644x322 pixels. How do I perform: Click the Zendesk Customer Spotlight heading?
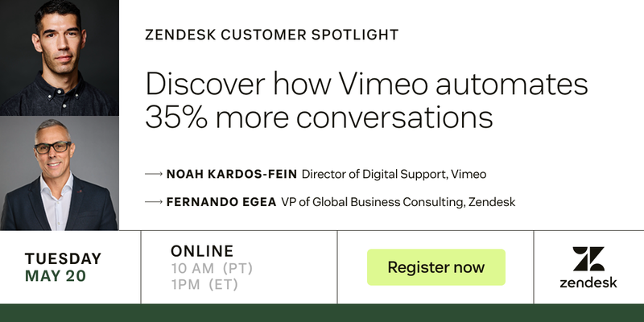(x=271, y=35)
